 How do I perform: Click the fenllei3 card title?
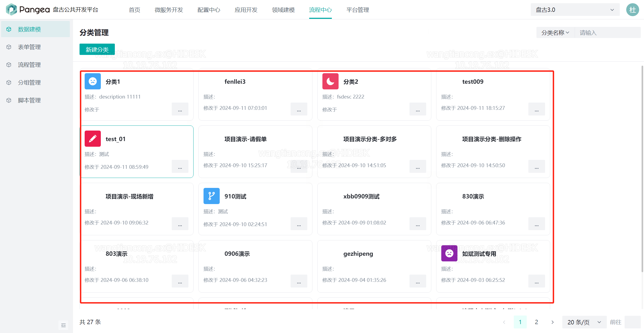(235, 82)
